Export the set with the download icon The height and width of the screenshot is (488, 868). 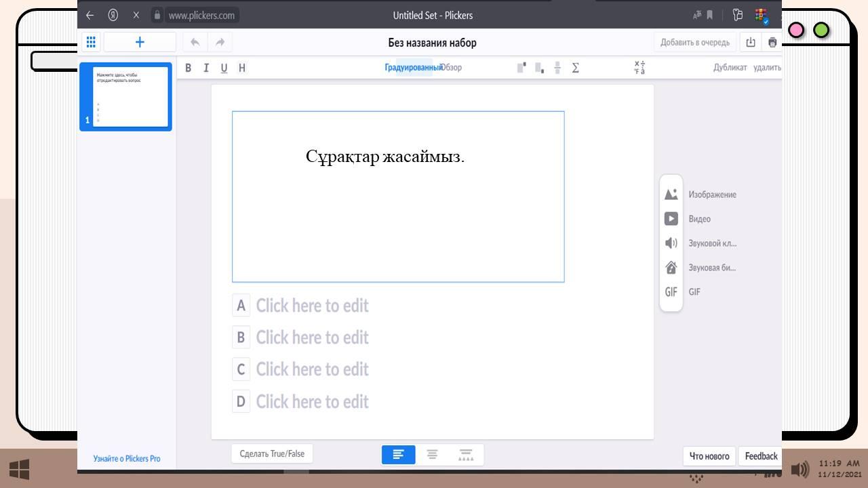tap(751, 42)
